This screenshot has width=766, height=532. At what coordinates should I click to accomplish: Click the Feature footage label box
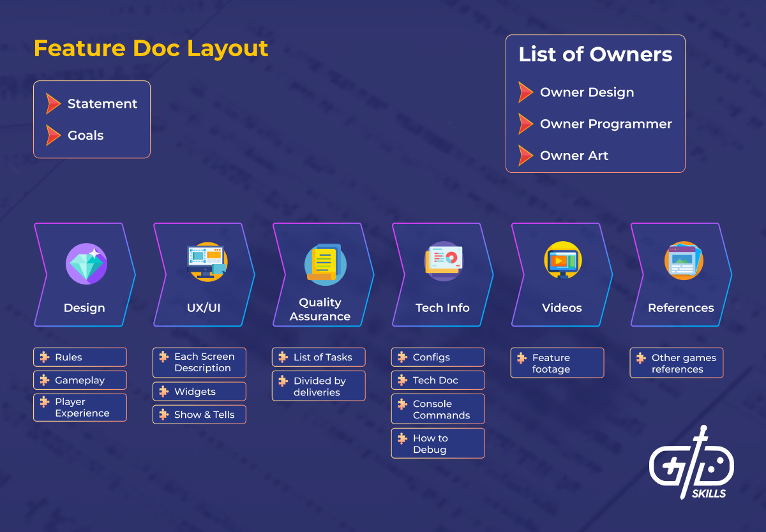point(557,362)
